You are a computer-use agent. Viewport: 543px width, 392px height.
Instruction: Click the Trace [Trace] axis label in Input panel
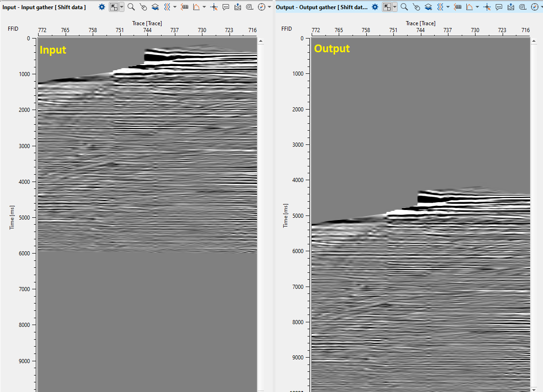[147, 23]
